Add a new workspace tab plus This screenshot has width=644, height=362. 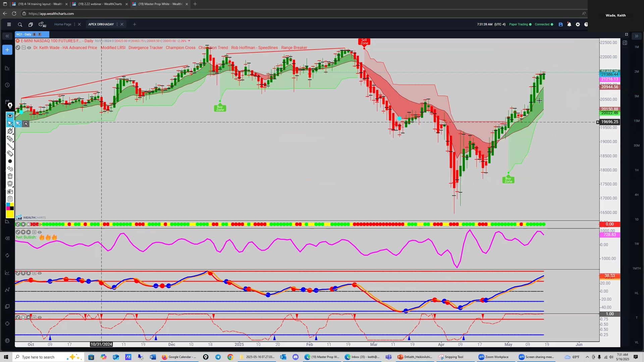pos(135,24)
